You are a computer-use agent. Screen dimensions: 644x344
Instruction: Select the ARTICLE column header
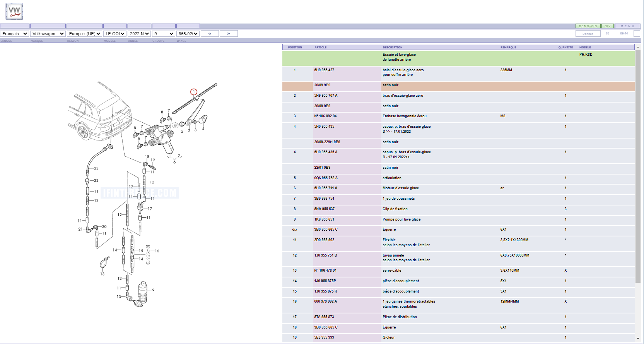pyautogui.click(x=321, y=47)
